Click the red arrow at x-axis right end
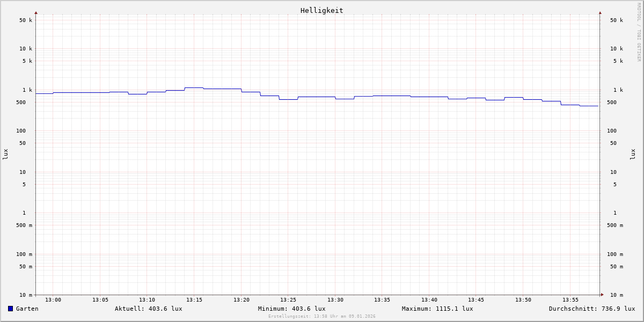Screen dimensions: 644x322 602,295
